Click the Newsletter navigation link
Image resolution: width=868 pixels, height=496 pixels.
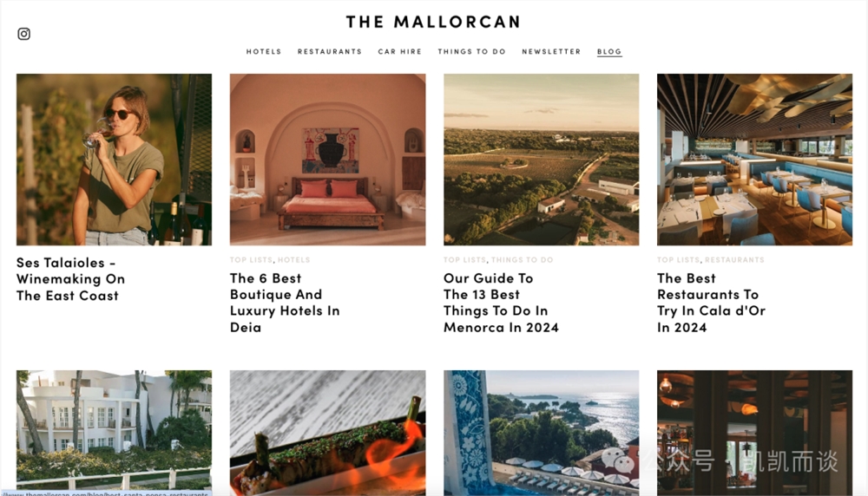[x=551, y=51]
